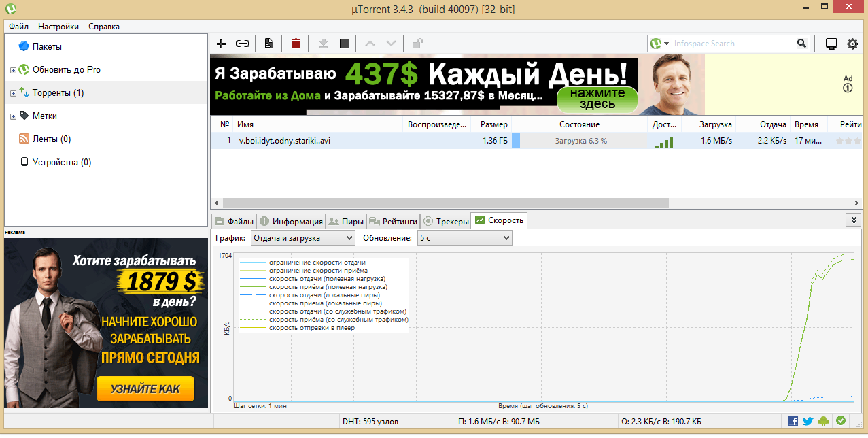
Task: Open the Справка menu
Action: pos(104,27)
